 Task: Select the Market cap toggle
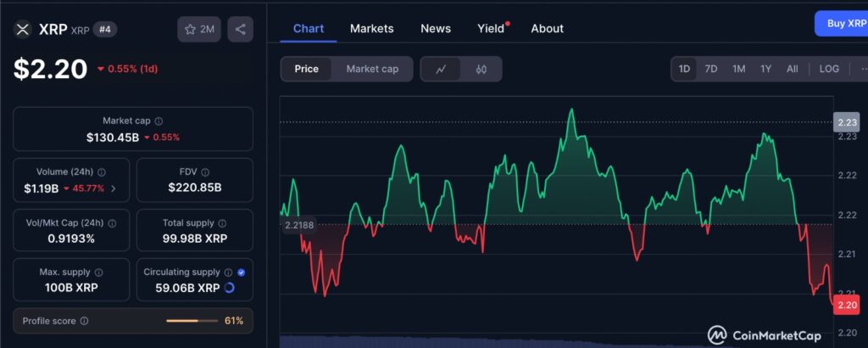[x=372, y=70]
